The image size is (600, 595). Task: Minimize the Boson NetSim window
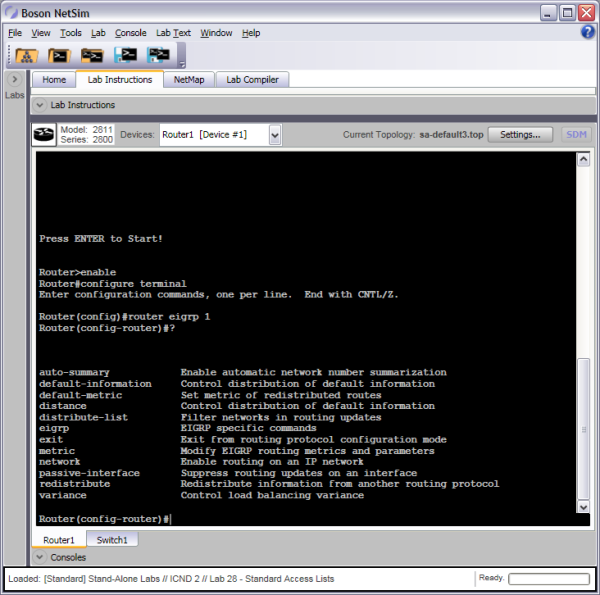[548, 13]
